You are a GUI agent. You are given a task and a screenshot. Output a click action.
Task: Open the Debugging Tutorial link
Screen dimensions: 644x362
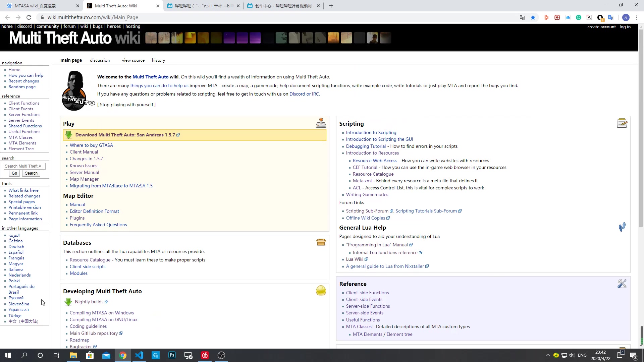pyautogui.click(x=366, y=146)
